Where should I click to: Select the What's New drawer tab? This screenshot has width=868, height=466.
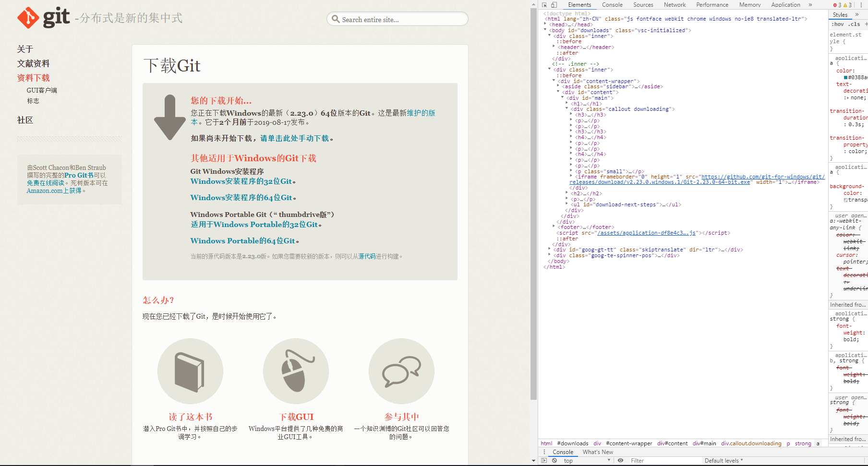(x=598, y=452)
